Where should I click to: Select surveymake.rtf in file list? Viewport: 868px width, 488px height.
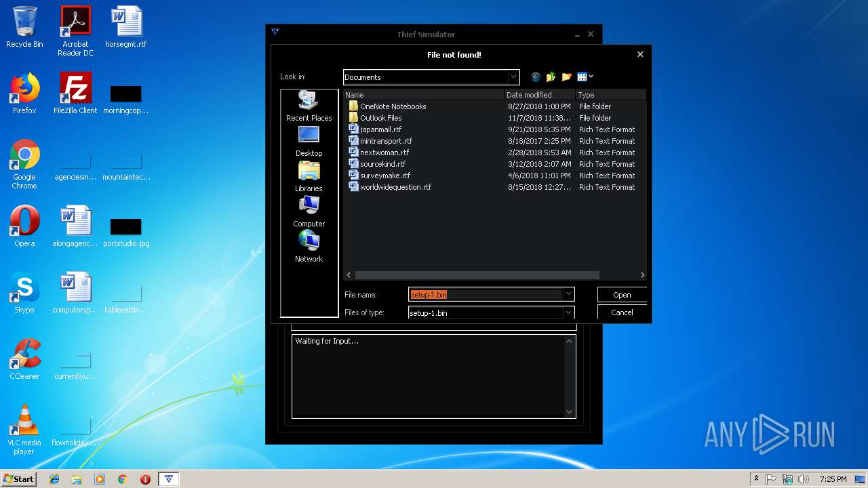pyautogui.click(x=379, y=176)
